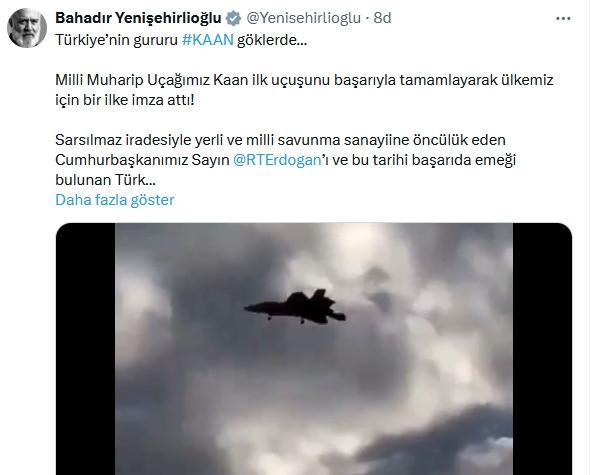Open the @RTErdogan mention
616x475 pixels.
point(277,160)
